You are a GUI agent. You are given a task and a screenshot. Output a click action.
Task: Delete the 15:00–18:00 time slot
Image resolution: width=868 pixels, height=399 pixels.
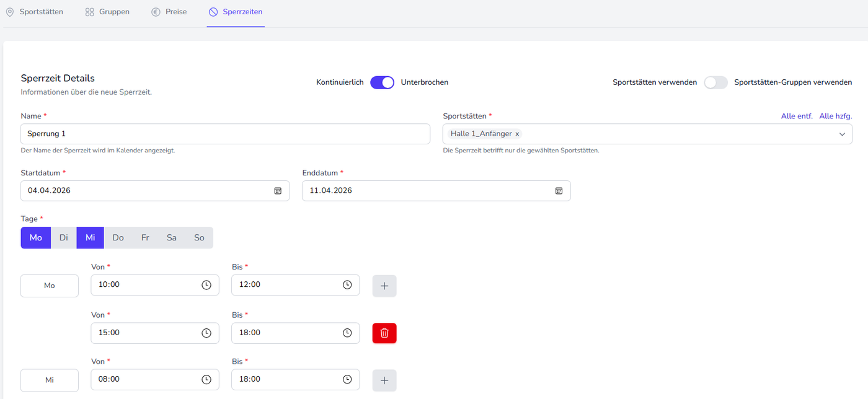click(x=384, y=333)
